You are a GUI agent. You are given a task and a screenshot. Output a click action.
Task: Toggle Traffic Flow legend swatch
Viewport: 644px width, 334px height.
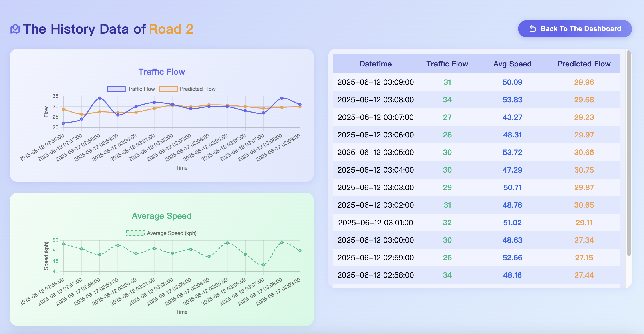(x=116, y=89)
